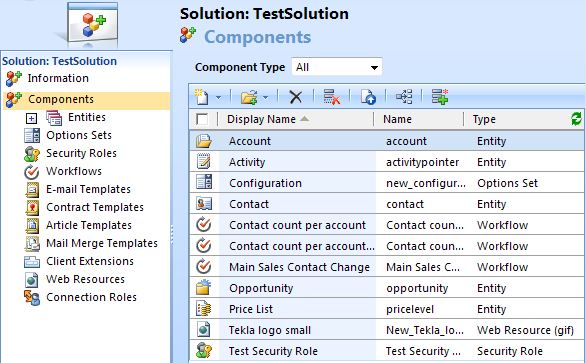Screen dimensions: 586x363
Task: Open Web Resources in the navigation
Action: (85, 279)
